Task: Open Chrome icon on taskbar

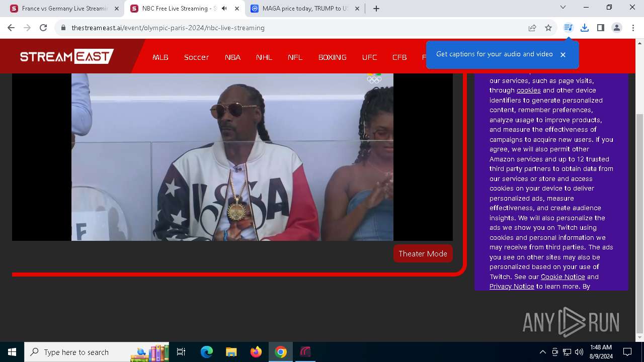Action: (x=281, y=352)
